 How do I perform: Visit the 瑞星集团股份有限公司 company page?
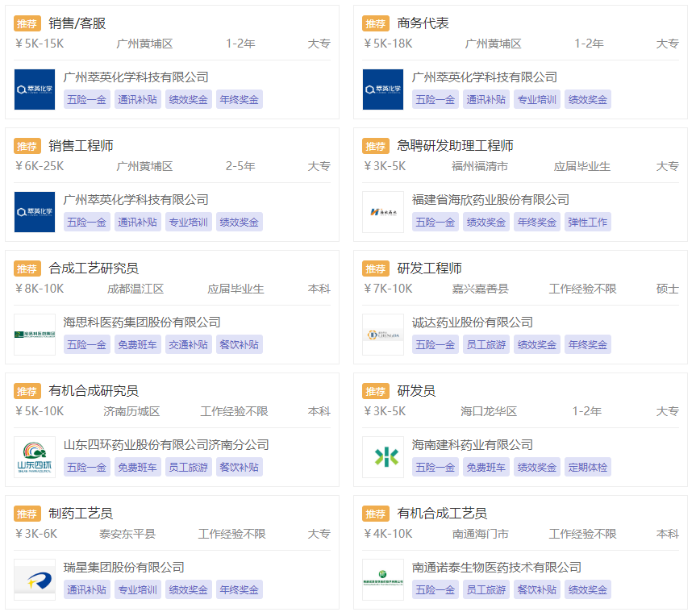[x=123, y=568]
